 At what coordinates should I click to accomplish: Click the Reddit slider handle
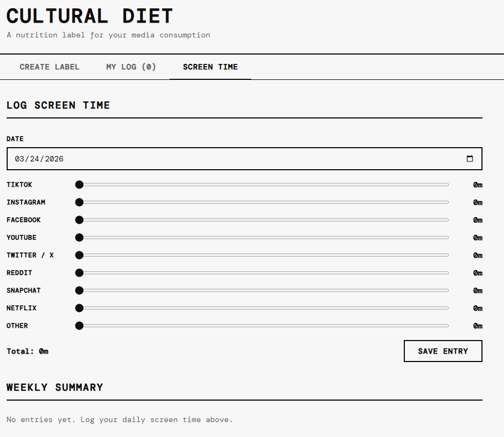pos(79,273)
